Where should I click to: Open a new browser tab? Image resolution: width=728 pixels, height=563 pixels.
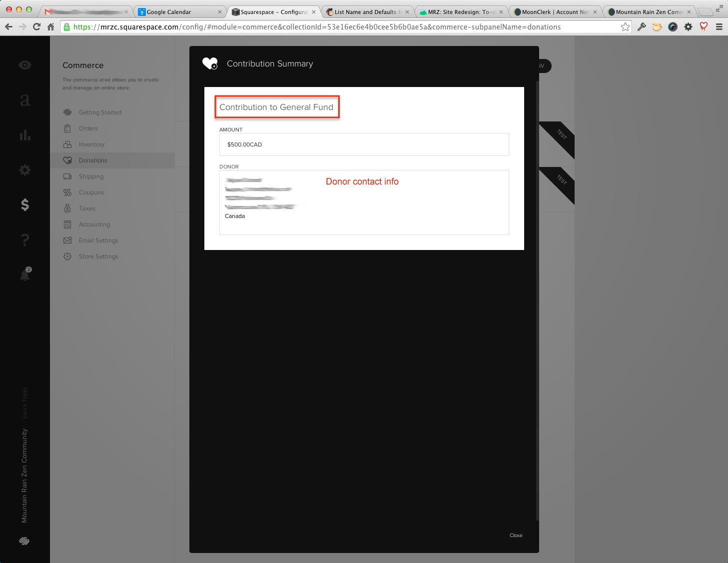[x=706, y=12]
